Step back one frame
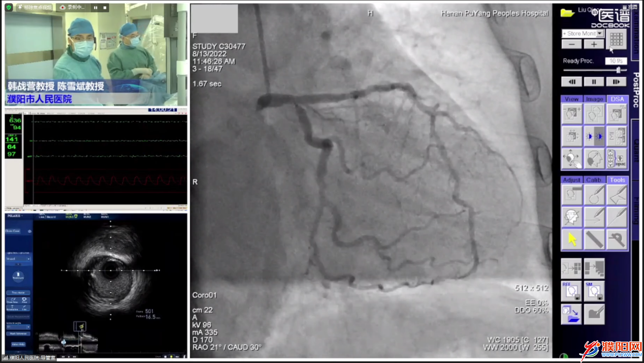644x363 pixels. pos(571,82)
